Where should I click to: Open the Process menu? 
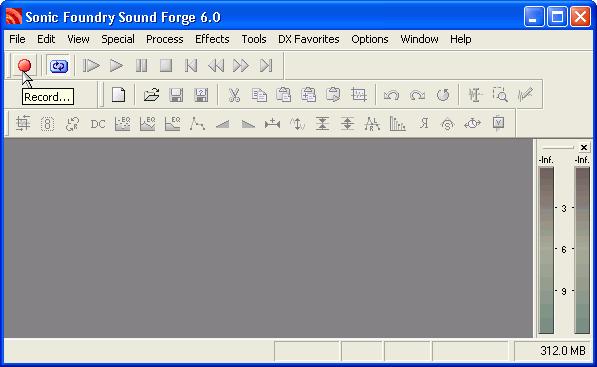164,39
